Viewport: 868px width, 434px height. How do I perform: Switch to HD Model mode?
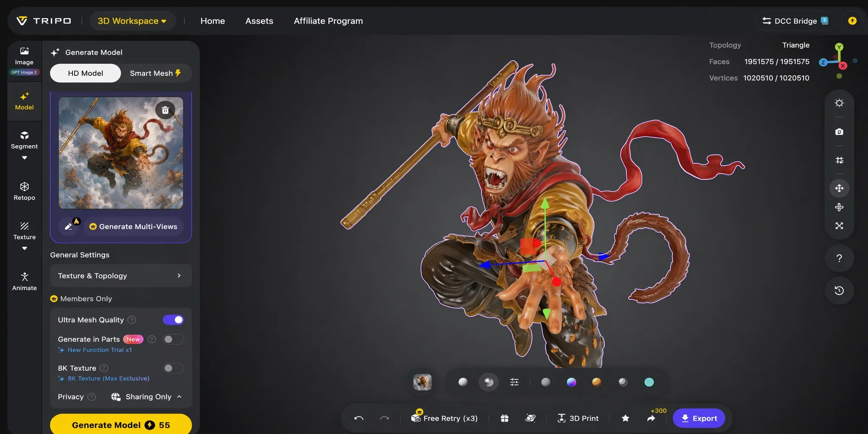tap(86, 73)
